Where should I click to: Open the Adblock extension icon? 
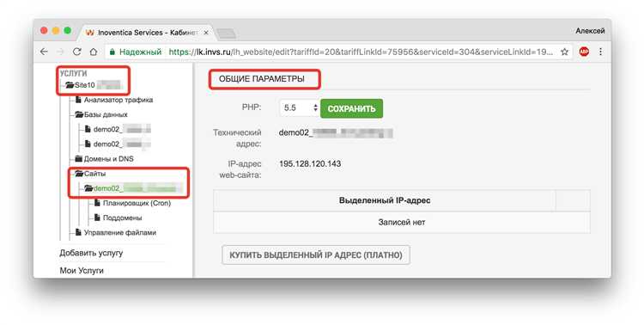coord(584,52)
